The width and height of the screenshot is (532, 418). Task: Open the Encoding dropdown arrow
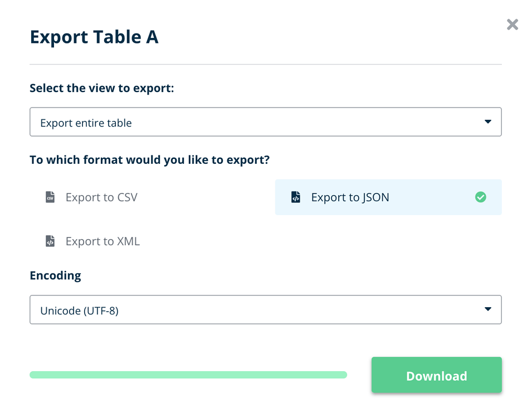488,309
